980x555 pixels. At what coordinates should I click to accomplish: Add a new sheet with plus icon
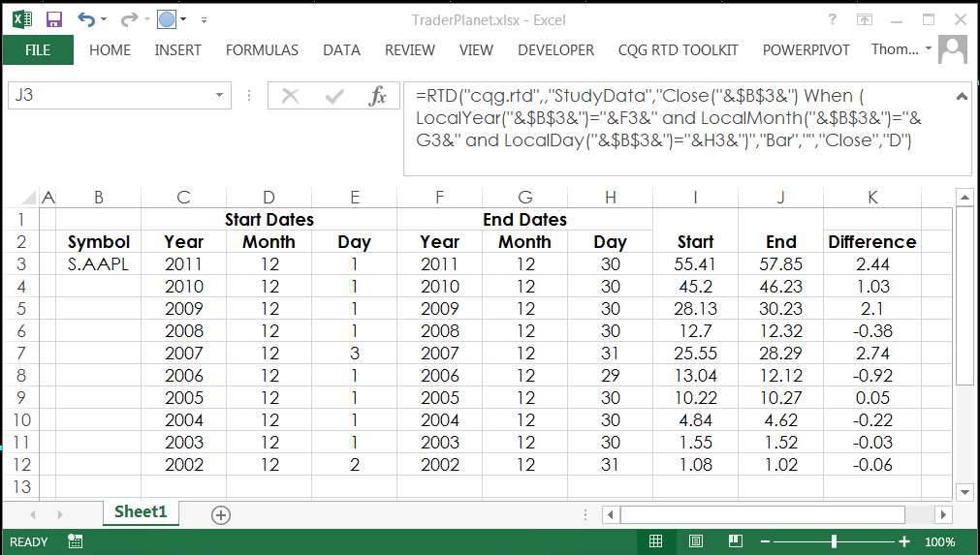coord(221,514)
